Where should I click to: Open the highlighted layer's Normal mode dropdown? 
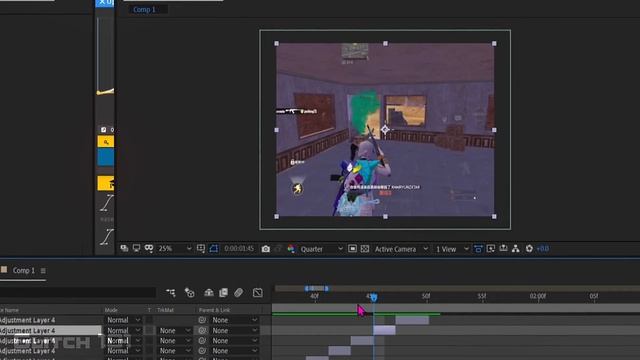point(123,331)
